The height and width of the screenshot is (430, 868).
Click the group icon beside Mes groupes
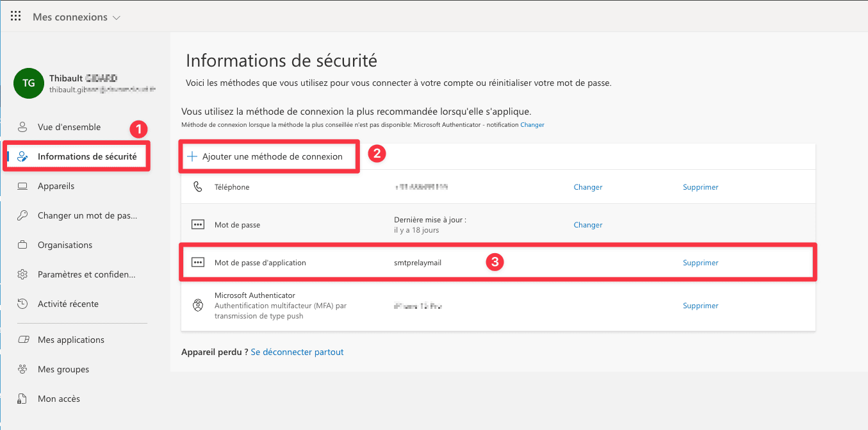22,369
